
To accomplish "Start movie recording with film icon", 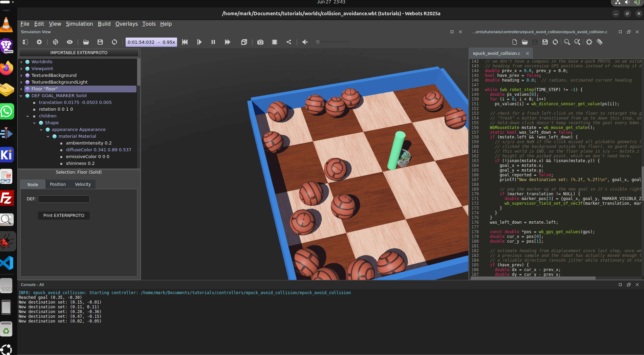I will [x=275, y=42].
